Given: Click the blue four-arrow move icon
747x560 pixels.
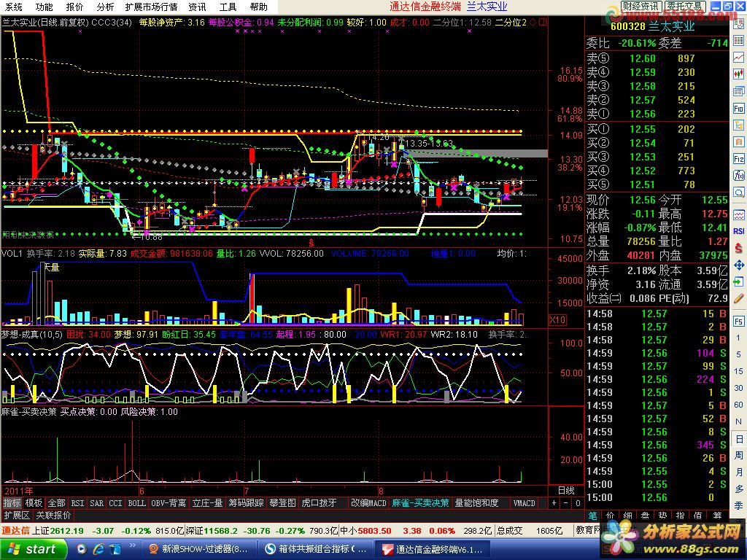Looking at the screenshot, I should [739, 265].
